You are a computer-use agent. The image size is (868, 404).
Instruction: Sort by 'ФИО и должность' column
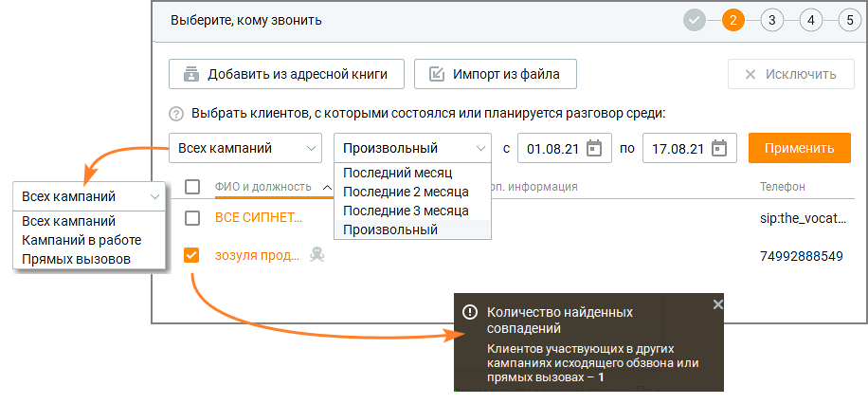[262, 187]
